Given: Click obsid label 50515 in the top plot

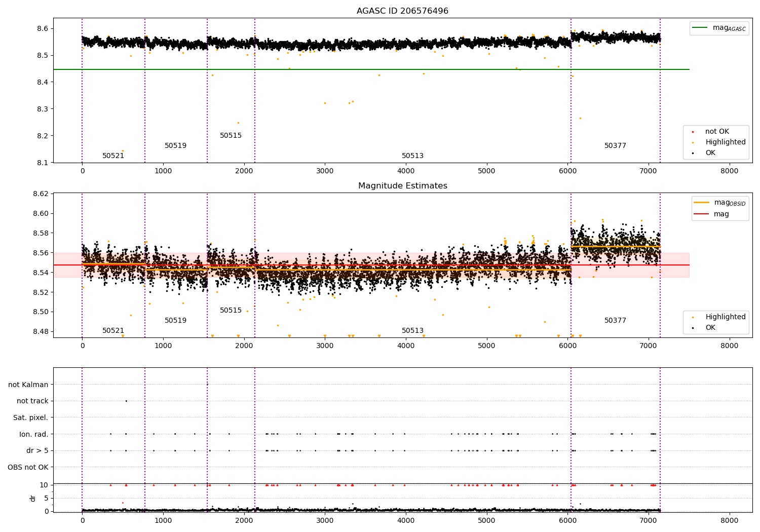Looking at the screenshot, I should (231, 136).
